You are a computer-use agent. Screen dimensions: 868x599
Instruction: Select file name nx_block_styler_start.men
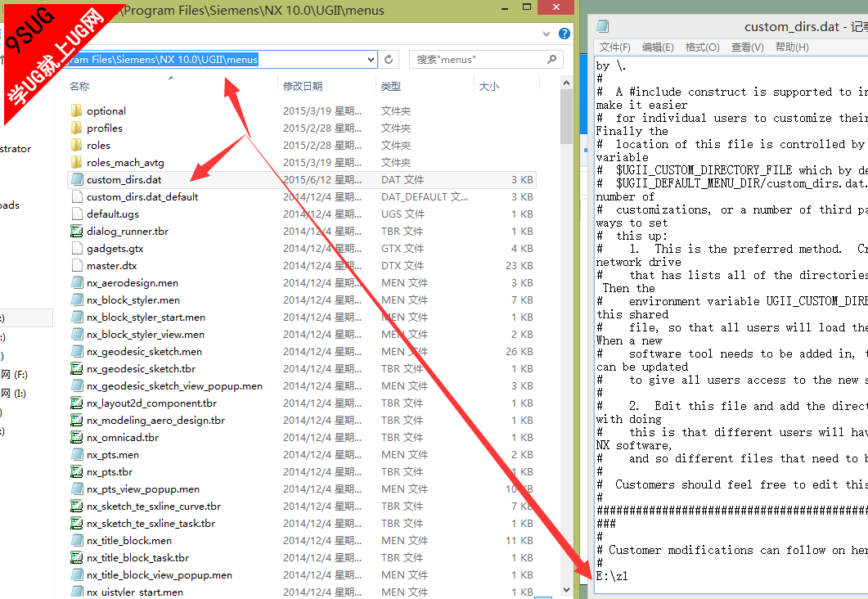[146, 318]
